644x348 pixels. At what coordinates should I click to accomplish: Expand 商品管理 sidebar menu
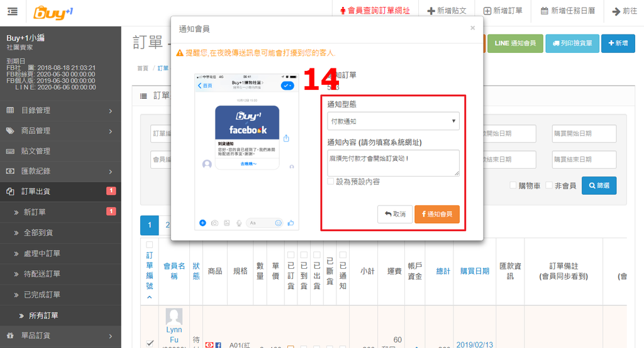60,131
